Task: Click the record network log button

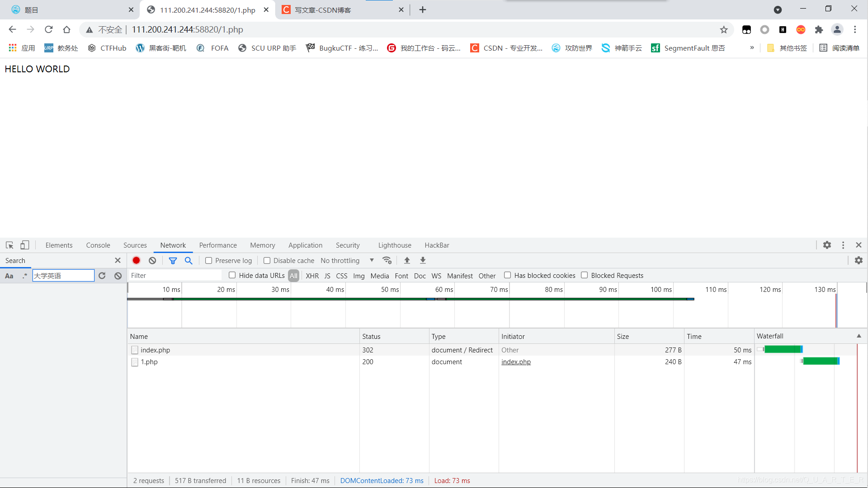Action: point(136,260)
